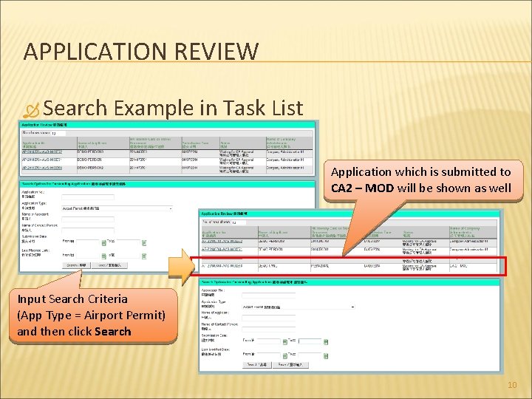This screenshot has height=399, width=532.
Task: Open Application Type combo box in before-search screenshot
Action: [117, 208]
